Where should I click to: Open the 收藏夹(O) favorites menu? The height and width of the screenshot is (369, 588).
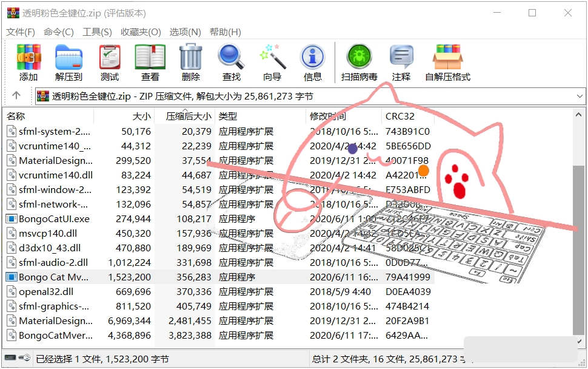(x=141, y=32)
